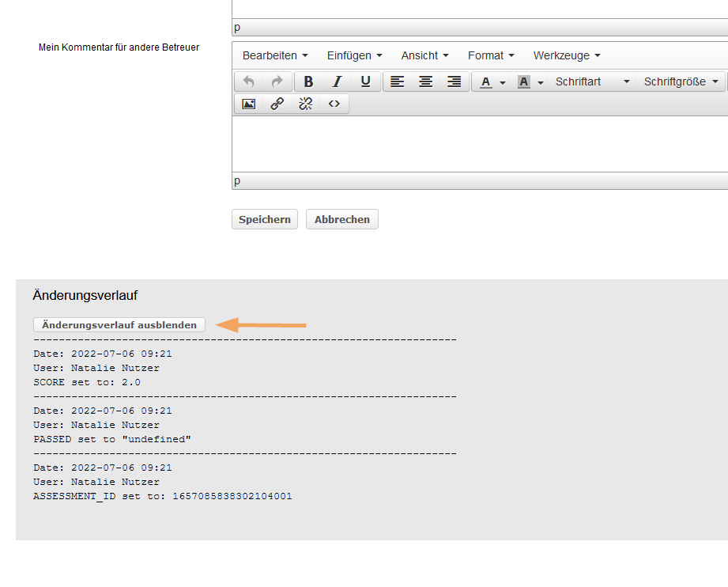Open source code view icon
The image size is (728, 587).
(x=334, y=104)
